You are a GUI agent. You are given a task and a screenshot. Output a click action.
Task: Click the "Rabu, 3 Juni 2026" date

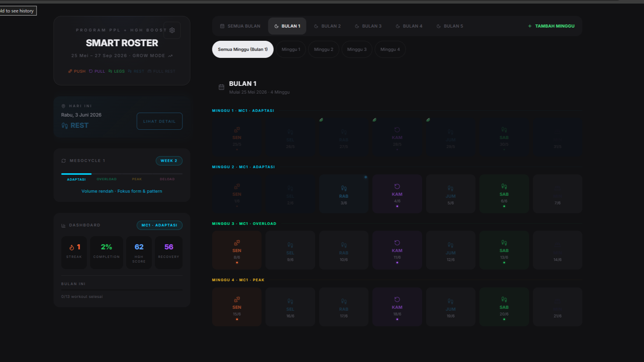[81, 115]
